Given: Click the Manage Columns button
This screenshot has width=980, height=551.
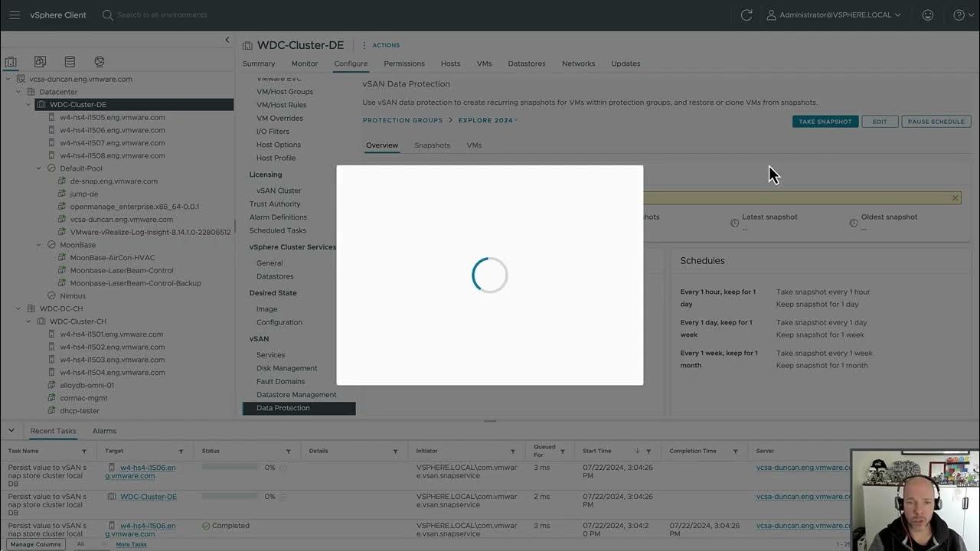Looking at the screenshot, I should (x=36, y=544).
